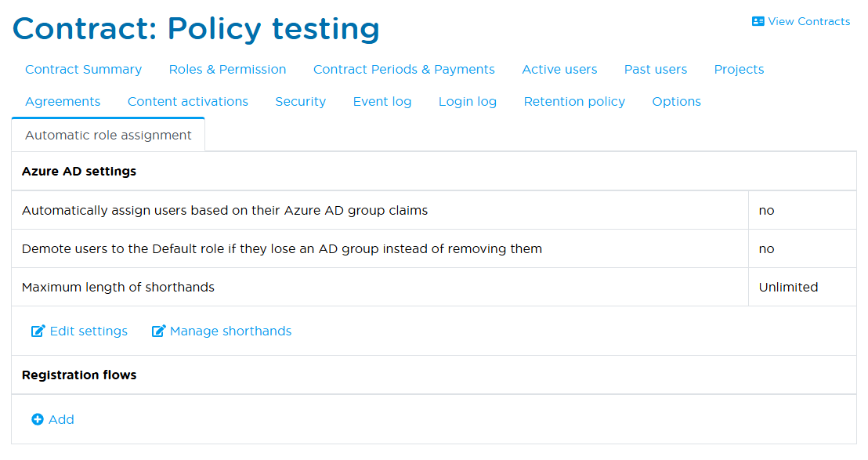Image resolution: width=868 pixels, height=460 pixels.
Task: Go to the Active users tab
Action: 559,70
